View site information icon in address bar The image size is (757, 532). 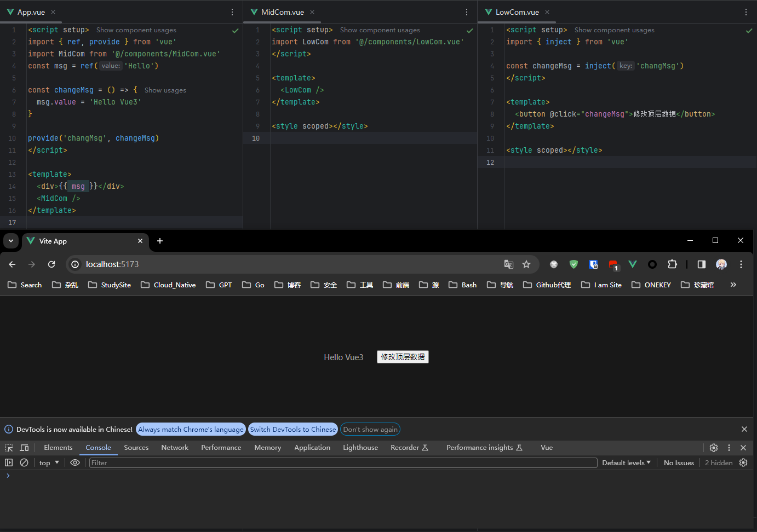click(x=76, y=264)
